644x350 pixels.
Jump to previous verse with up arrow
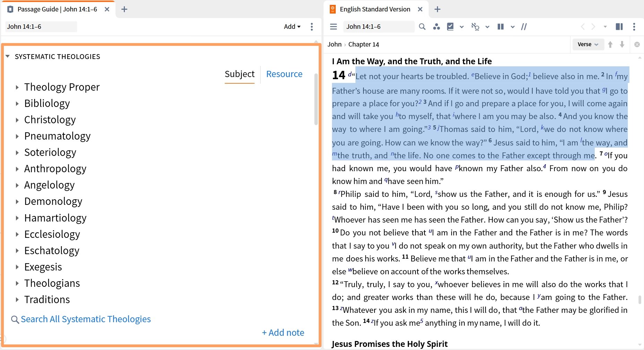click(x=610, y=44)
